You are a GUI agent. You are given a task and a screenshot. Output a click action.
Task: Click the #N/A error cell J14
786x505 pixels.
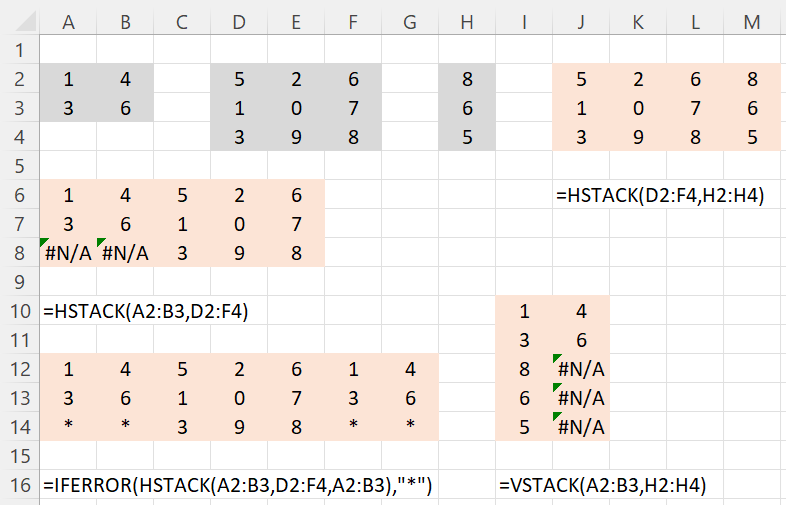[x=581, y=427]
